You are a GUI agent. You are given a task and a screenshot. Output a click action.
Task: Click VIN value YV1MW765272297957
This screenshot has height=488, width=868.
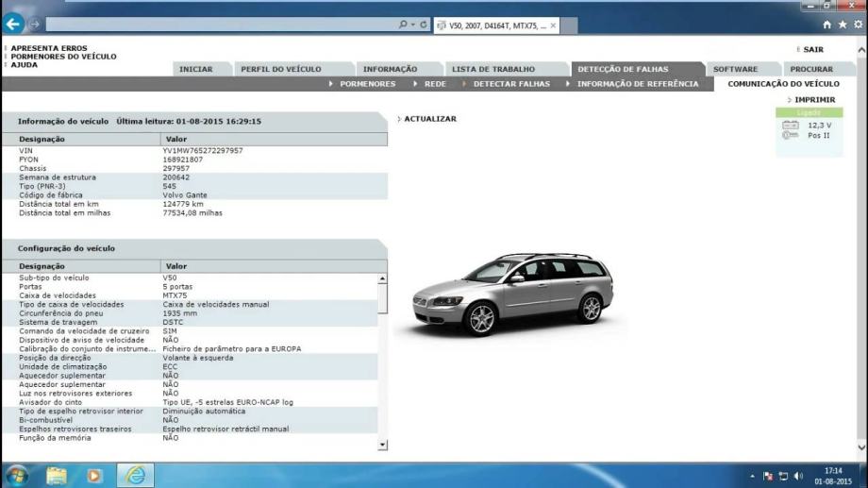coord(203,151)
